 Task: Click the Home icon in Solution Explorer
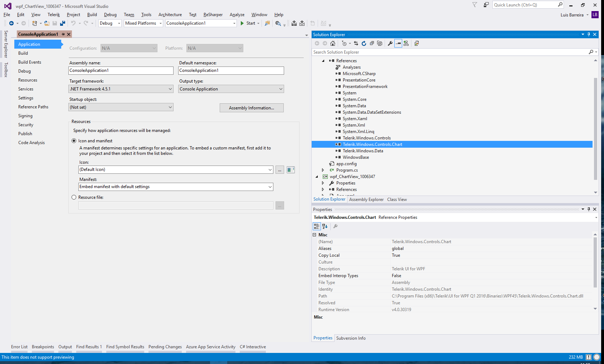point(333,43)
